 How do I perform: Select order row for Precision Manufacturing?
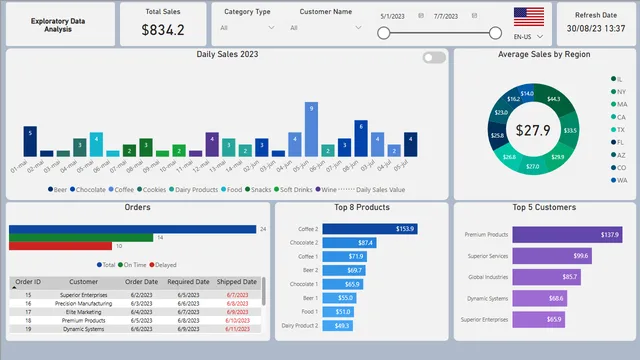point(135,303)
